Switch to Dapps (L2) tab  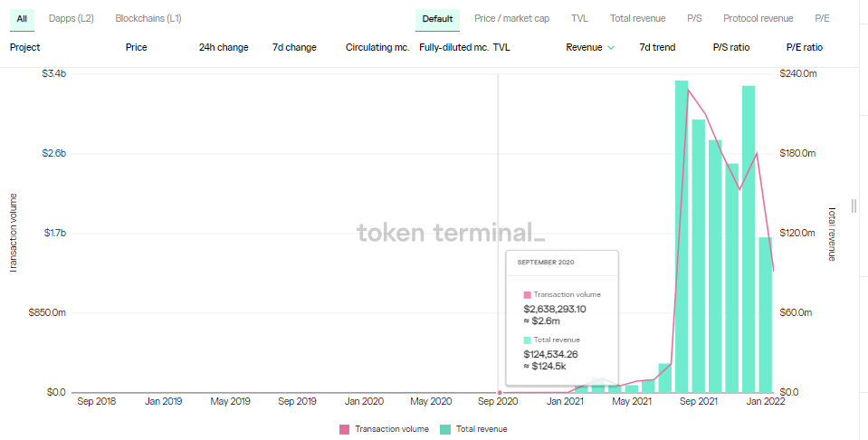(70, 18)
